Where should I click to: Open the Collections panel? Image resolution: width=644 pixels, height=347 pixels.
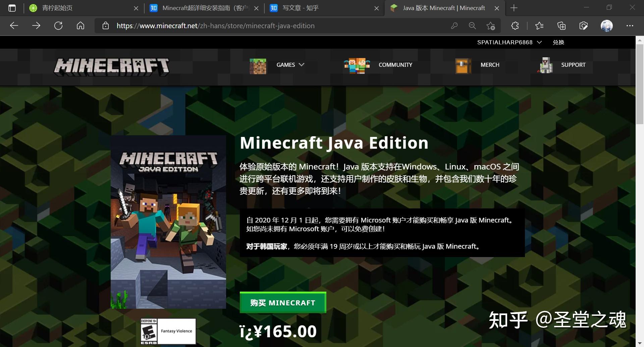[561, 26]
